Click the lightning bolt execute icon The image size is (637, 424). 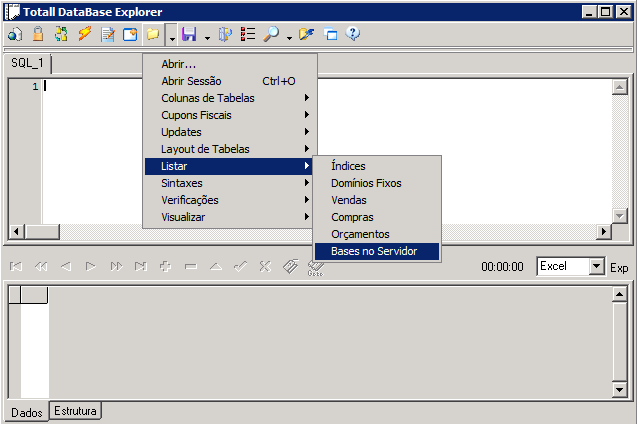point(84,34)
